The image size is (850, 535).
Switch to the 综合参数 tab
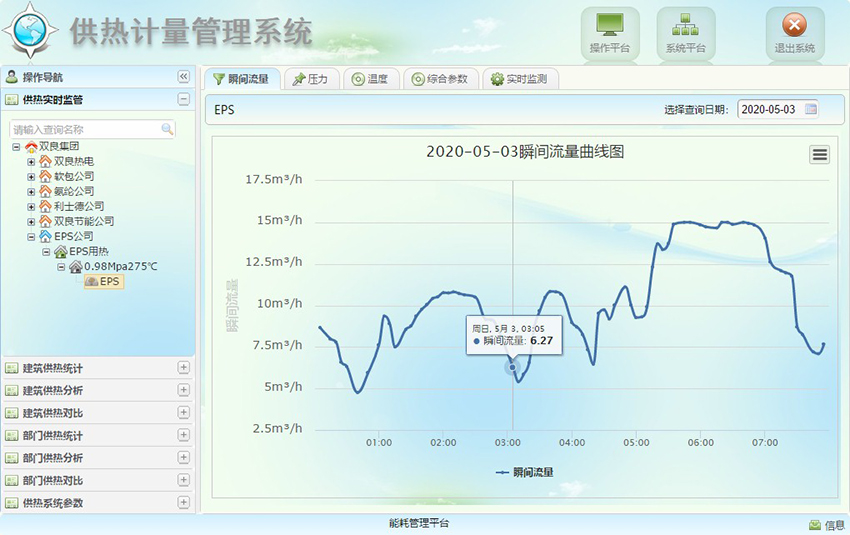[x=439, y=79]
